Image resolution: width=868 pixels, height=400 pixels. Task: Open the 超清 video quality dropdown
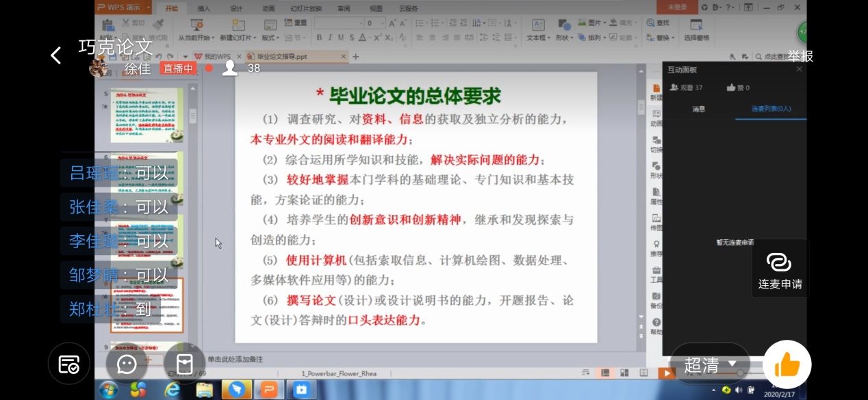[x=710, y=365]
